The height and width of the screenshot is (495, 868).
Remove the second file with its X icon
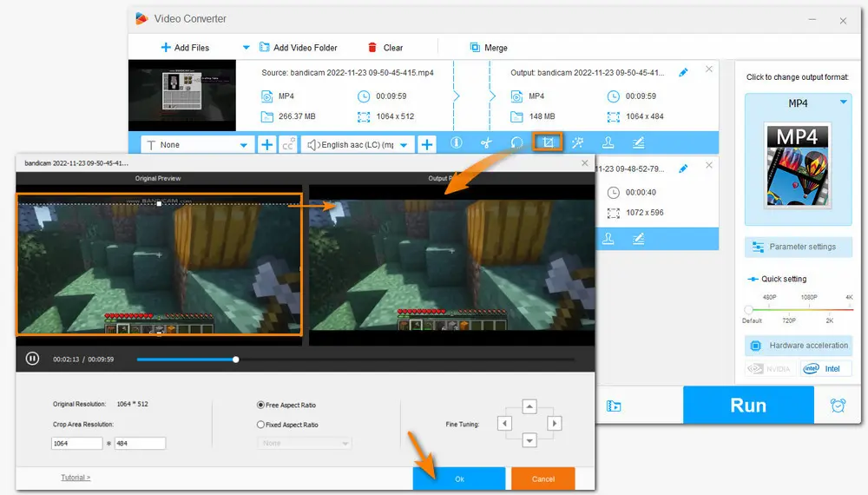pyautogui.click(x=709, y=165)
